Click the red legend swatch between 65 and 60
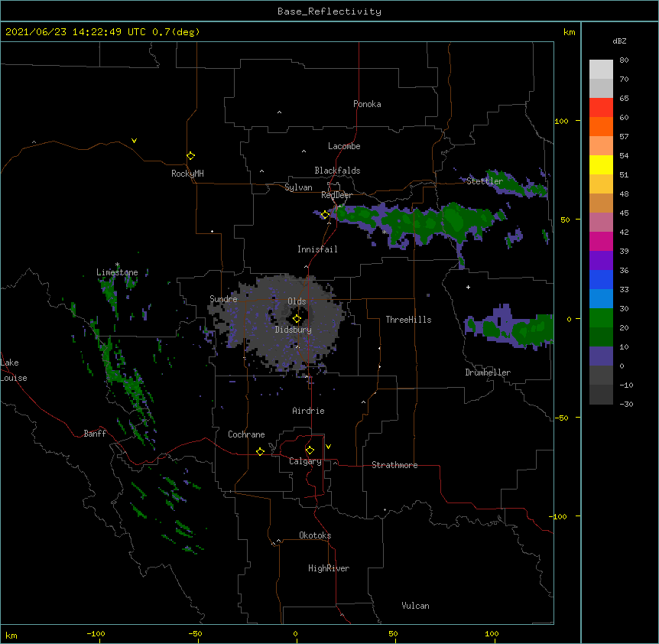The width and height of the screenshot is (659, 644). tap(601, 108)
